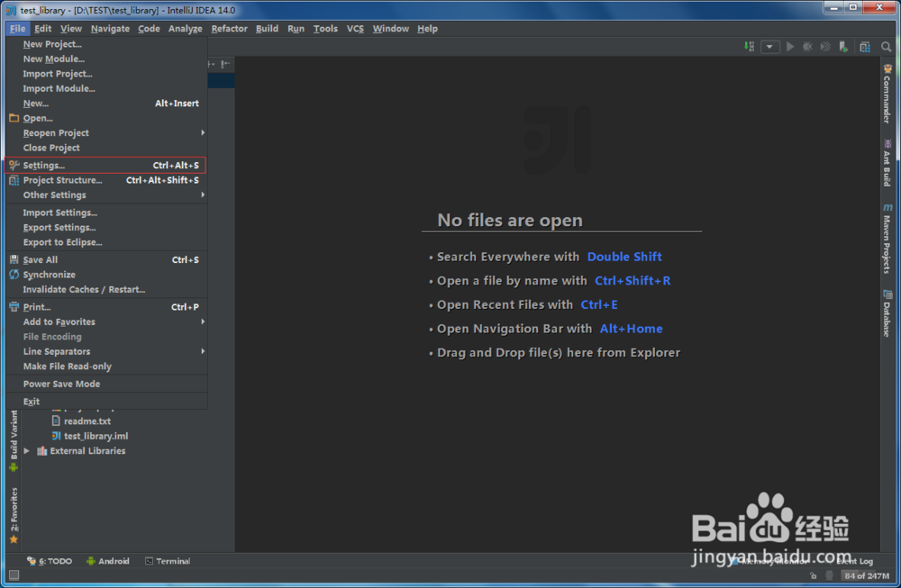Click the hide project panel icon
This screenshot has height=588, width=901.
[225, 64]
